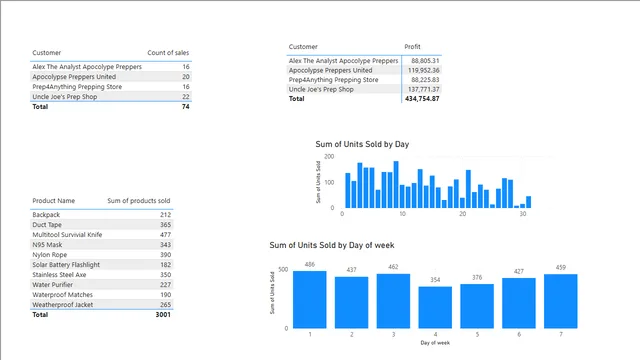Select Uncle Joe's Prep Shop in sales count table
This screenshot has height=360, width=640.
pos(111,97)
